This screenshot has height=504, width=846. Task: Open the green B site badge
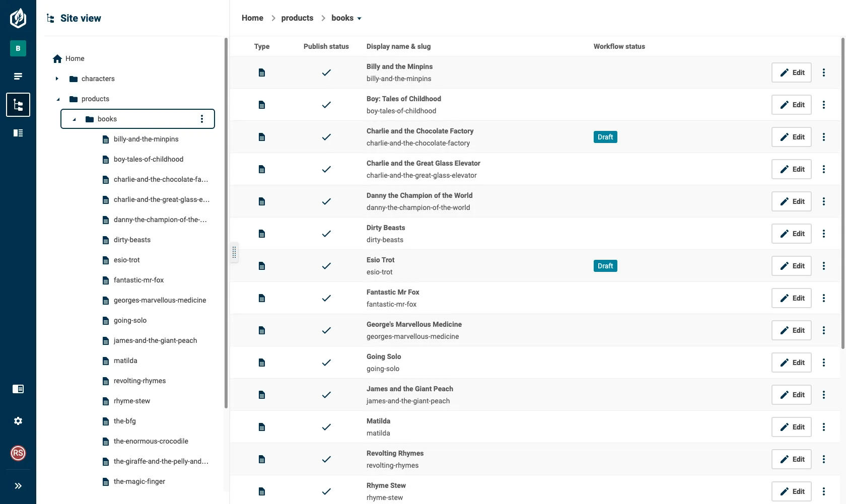tap(18, 48)
